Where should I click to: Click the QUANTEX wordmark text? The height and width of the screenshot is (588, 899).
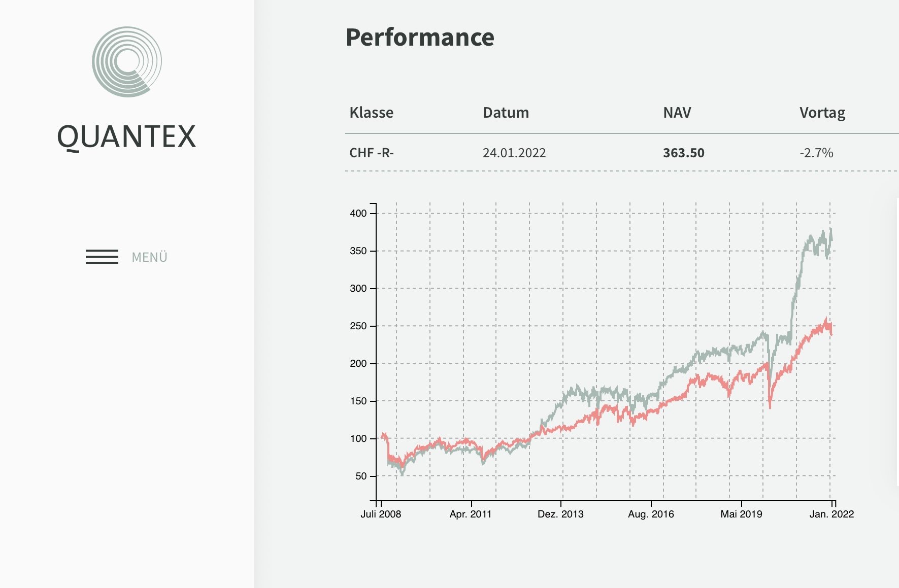click(x=126, y=137)
